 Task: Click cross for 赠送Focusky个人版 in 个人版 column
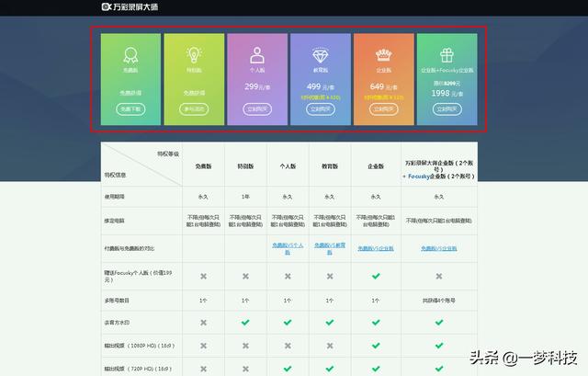pyautogui.click(x=288, y=276)
